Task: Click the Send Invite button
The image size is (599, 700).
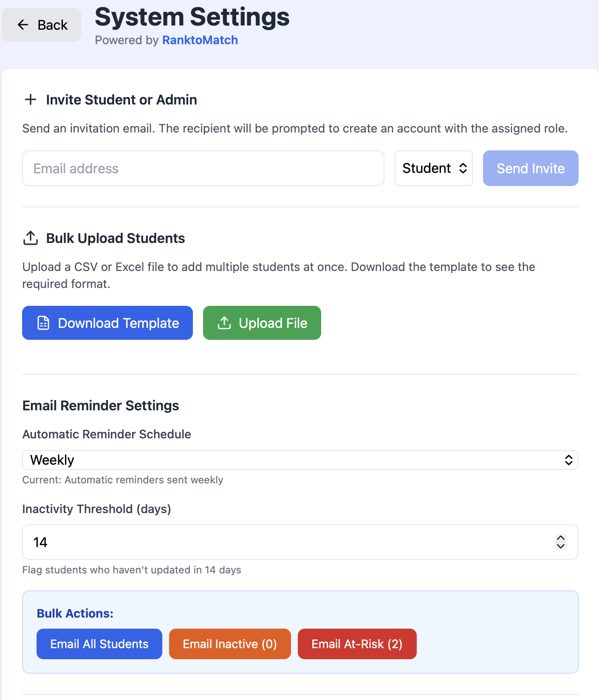Action: (530, 168)
